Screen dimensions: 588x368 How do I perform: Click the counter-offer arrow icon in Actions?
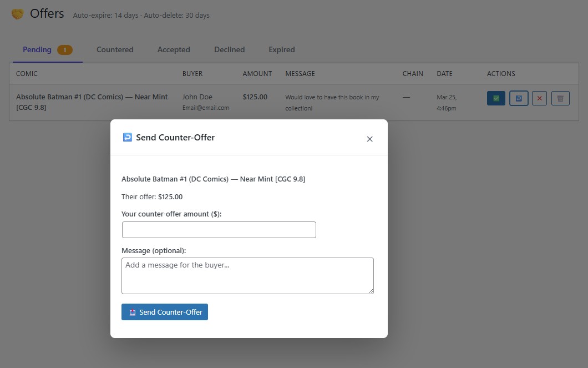[519, 98]
